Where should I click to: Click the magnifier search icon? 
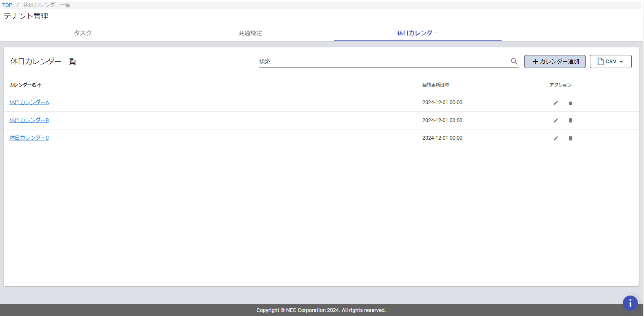tap(514, 61)
